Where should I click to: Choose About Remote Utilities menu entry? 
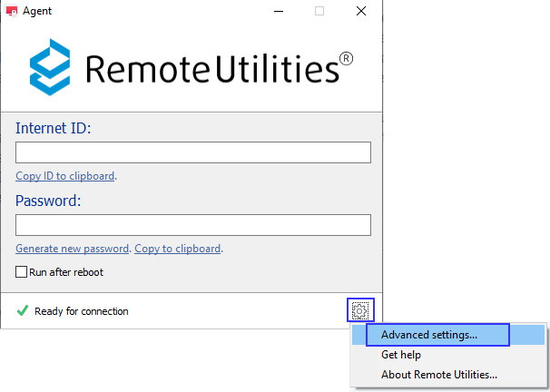coord(439,374)
